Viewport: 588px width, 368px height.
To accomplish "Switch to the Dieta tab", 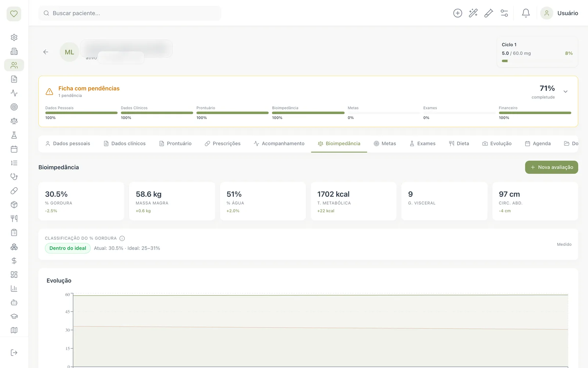I will click(x=459, y=144).
